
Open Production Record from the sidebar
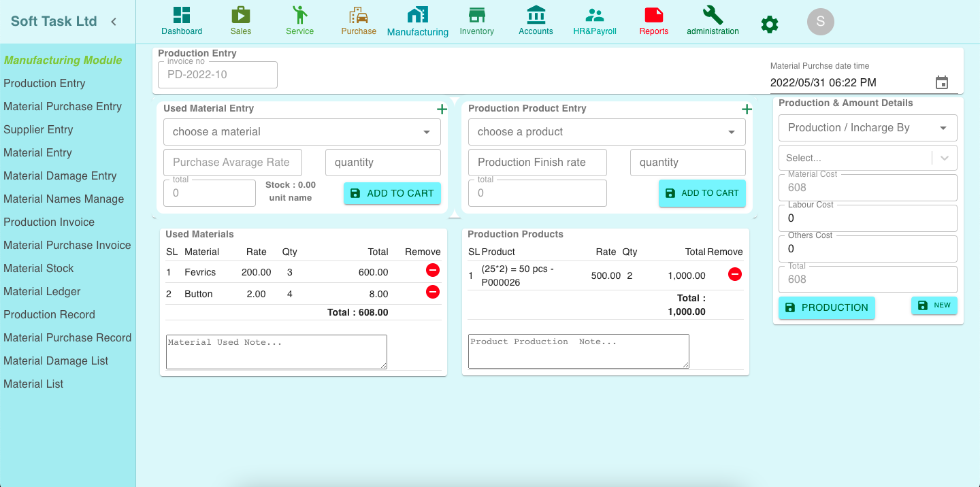click(49, 314)
